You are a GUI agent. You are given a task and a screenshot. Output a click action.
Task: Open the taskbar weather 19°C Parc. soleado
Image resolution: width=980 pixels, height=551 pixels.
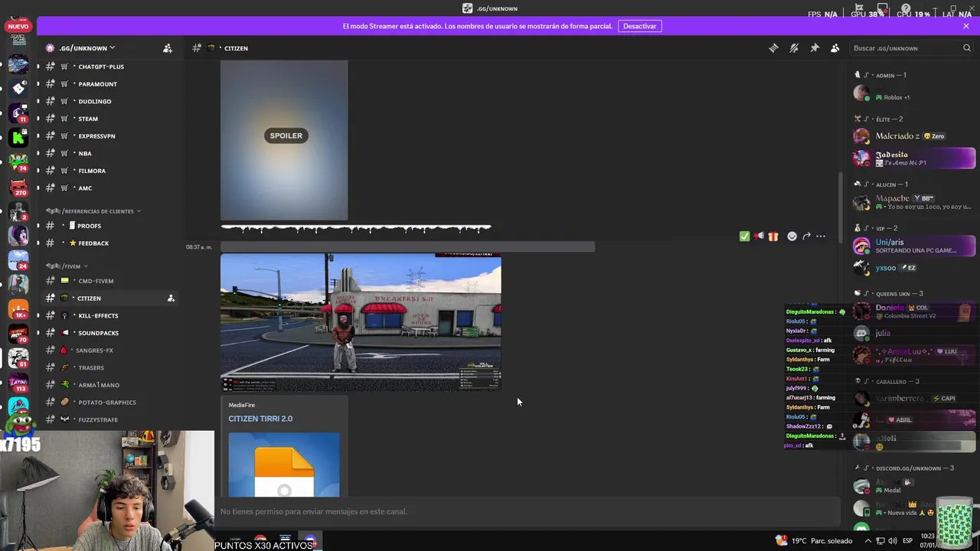coord(814,541)
